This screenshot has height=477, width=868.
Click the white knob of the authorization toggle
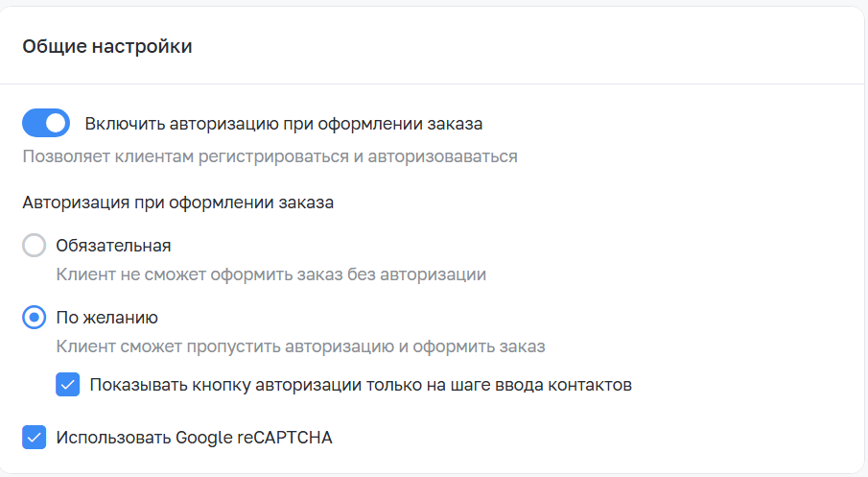click(56, 123)
